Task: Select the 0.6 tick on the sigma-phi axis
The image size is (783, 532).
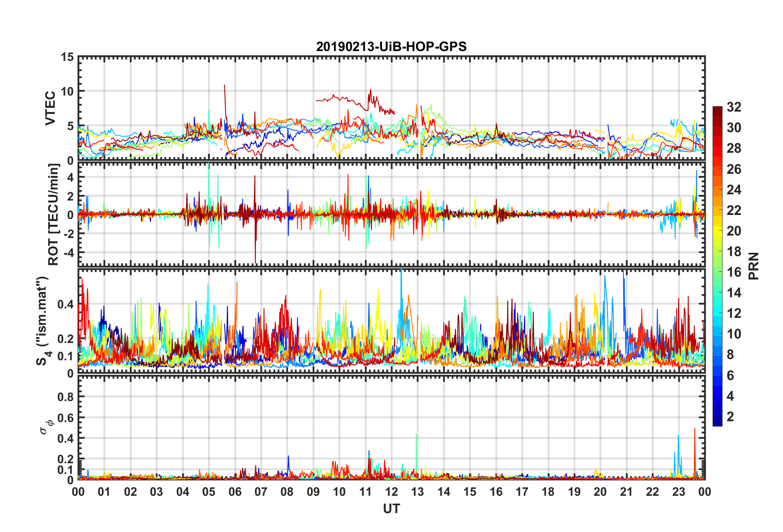Action: click(x=66, y=418)
